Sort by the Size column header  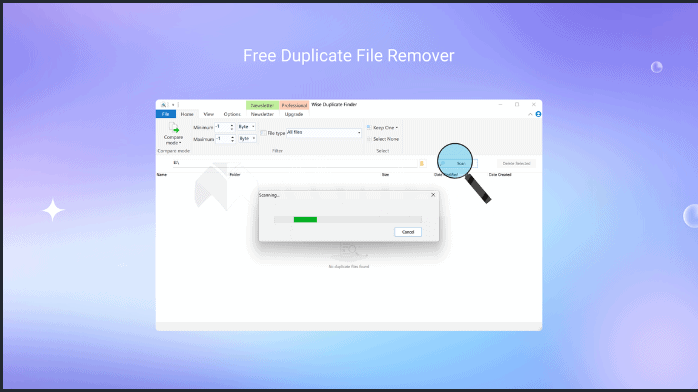pos(386,174)
